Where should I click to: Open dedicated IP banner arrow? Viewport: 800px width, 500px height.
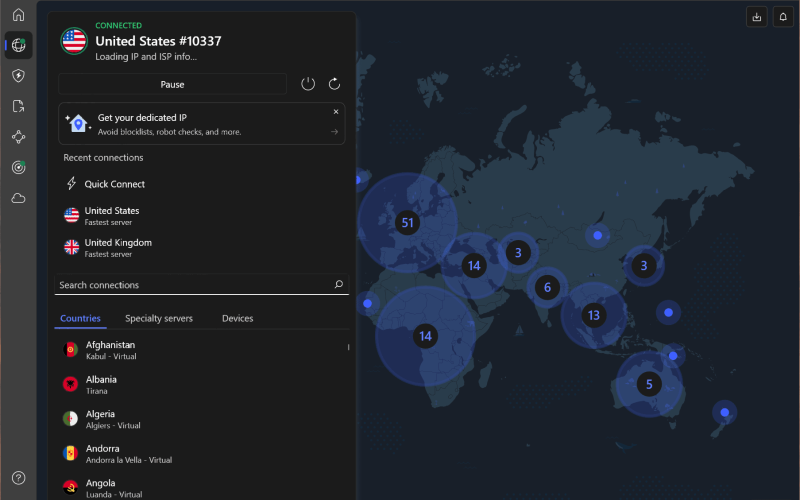(335, 131)
